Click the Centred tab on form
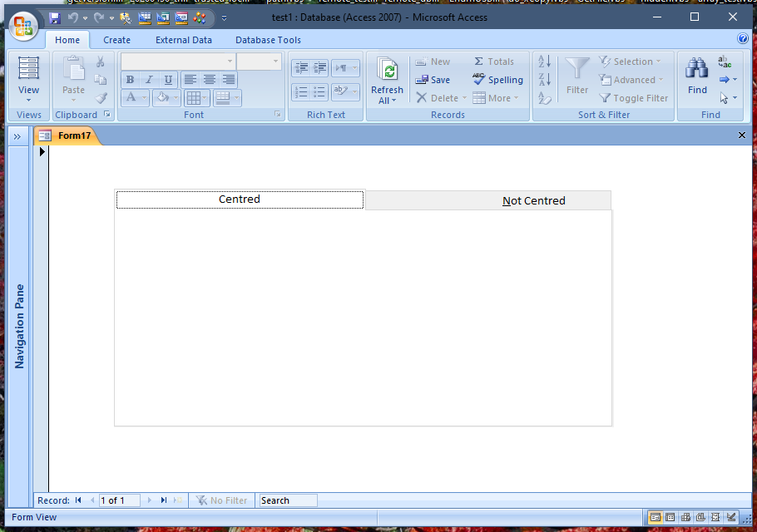The image size is (757, 532). pyautogui.click(x=240, y=199)
